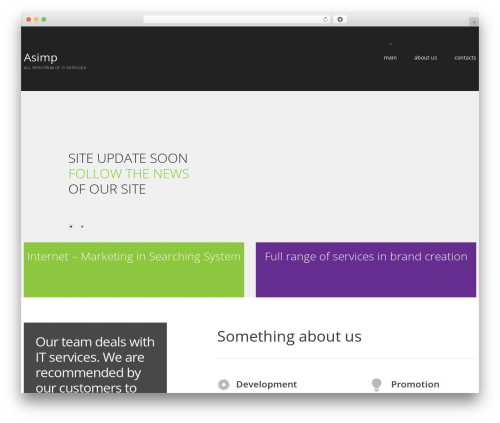The image size is (500, 423).
Task: Expand the chevron above main menu
Action: point(390,44)
